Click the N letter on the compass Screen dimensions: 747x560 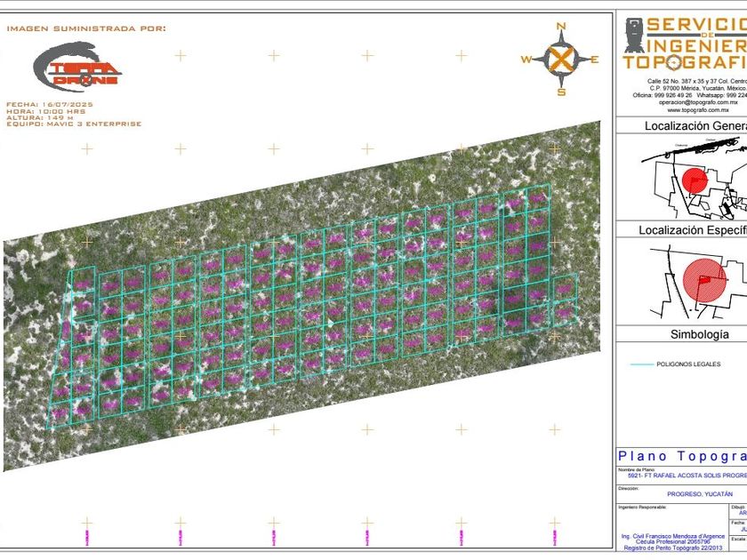pyautogui.click(x=560, y=28)
